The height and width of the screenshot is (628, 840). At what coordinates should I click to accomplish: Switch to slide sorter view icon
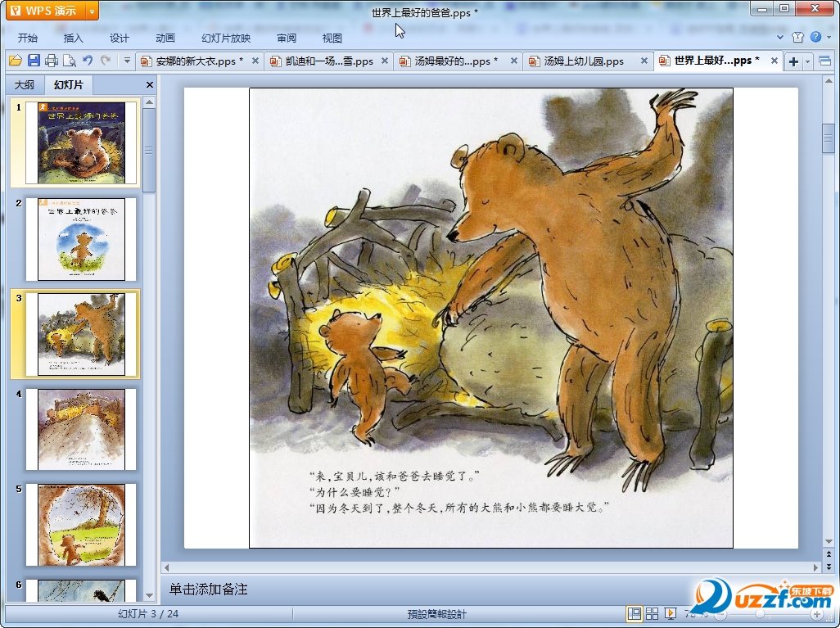click(652, 613)
